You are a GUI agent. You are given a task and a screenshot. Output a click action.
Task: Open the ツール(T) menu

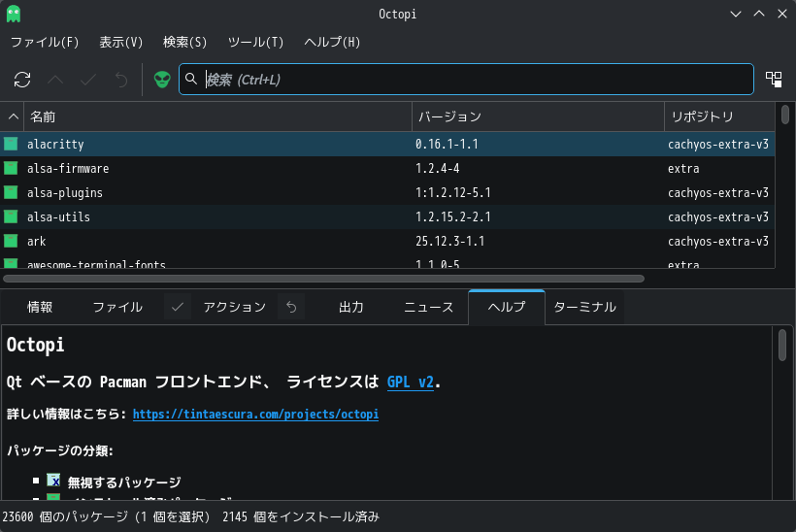255,42
